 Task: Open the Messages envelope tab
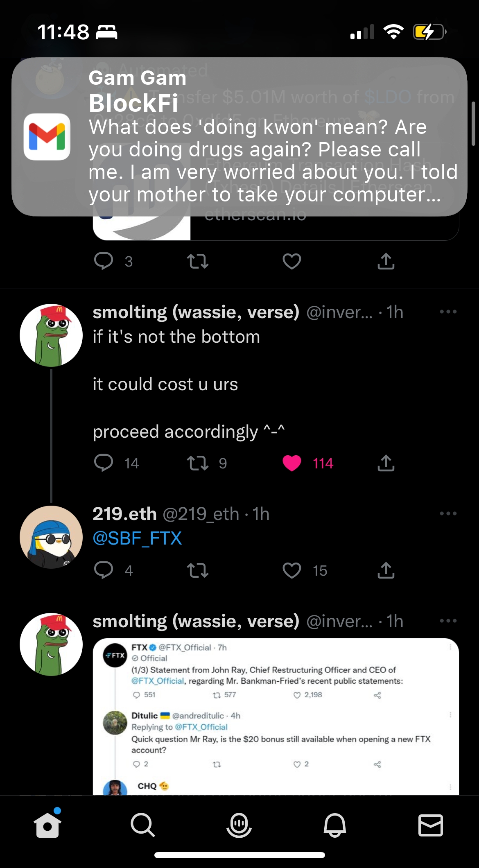click(431, 825)
